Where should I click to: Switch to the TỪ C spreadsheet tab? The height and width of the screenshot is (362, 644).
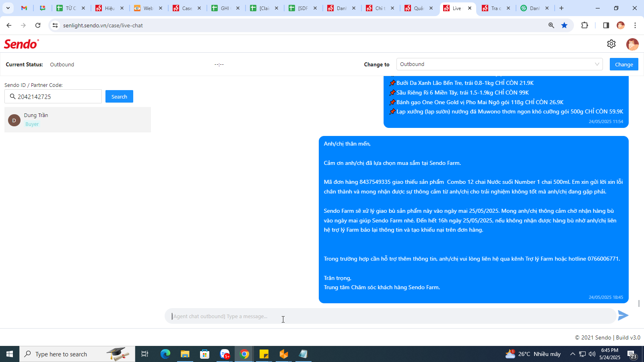coord(71,8)
